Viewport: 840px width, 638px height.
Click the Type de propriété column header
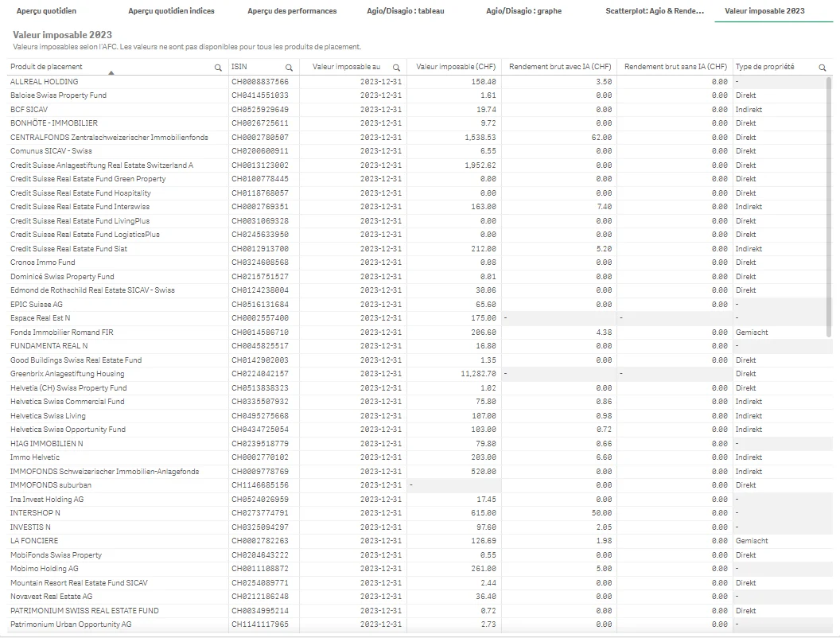(764, 67)
